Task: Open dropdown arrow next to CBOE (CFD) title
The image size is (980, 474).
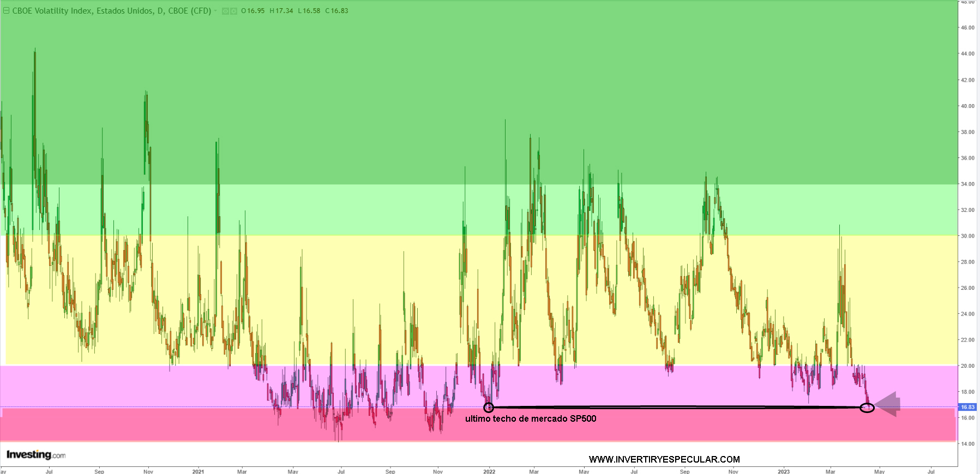Action: point(216,11)
